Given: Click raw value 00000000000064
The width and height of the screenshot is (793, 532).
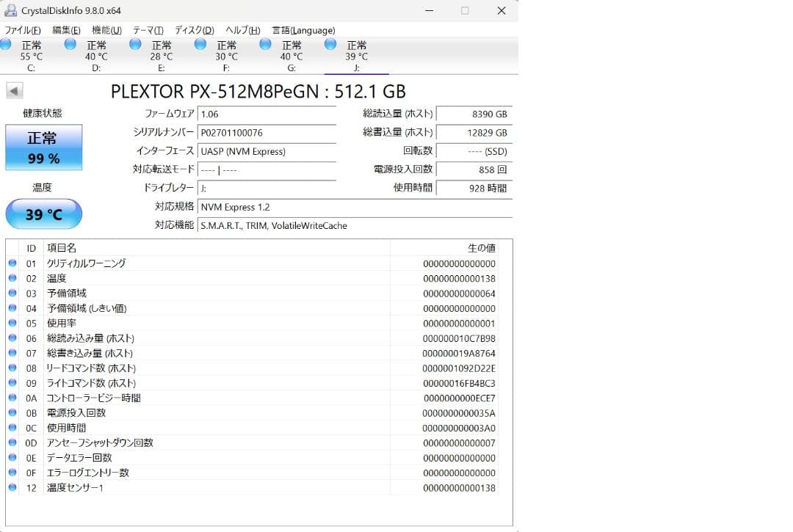Looking at the screenshot, I should 459,294.
